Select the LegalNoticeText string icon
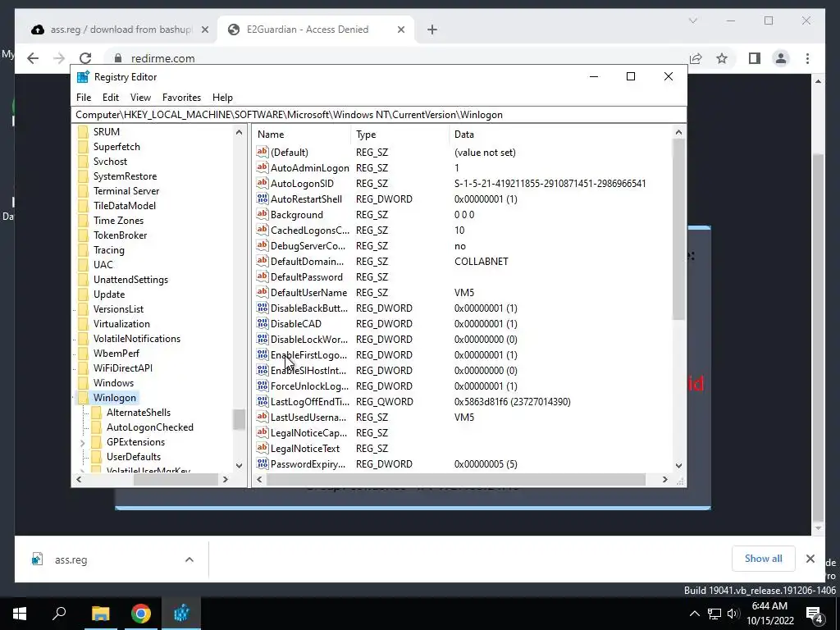Screen dimensions: 840x630 tap(262, 448)
